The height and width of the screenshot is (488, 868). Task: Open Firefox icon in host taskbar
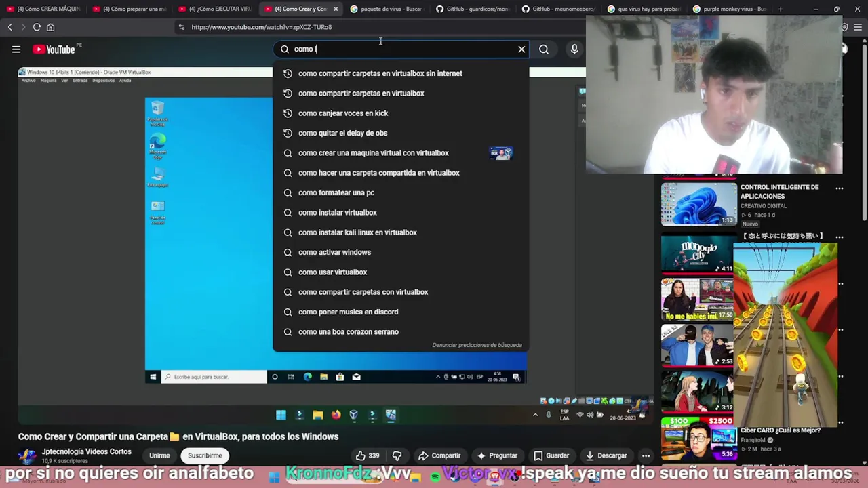pyautogui.click(x=336, y=415)
